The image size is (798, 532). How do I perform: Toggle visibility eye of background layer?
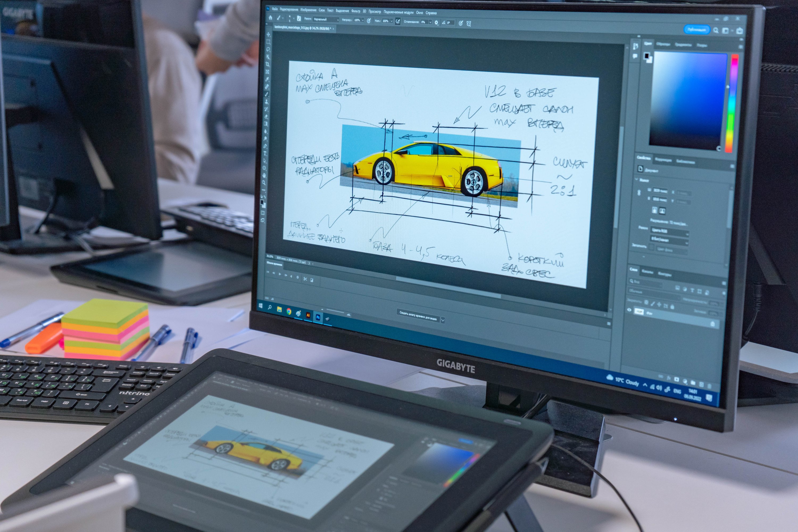(629, 310)
